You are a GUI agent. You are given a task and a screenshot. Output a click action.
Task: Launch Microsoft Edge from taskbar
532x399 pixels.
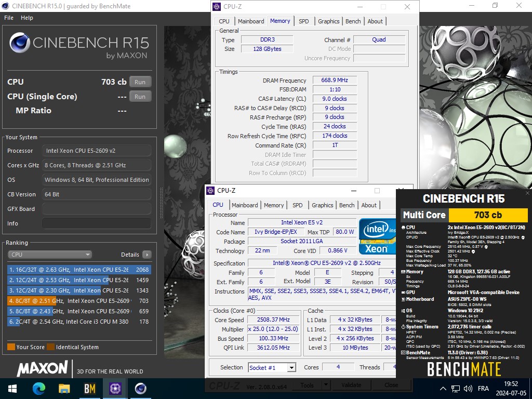(x=38, y=389)
